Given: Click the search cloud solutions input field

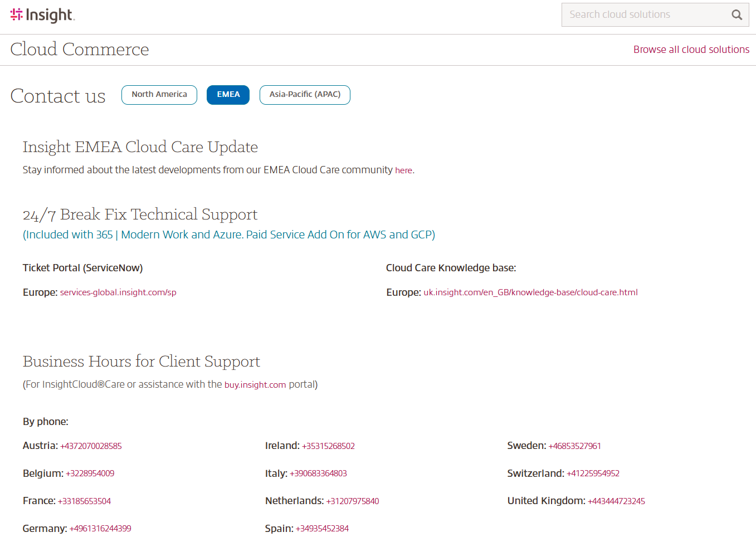Looking at the screenshot, I should click(x=641, y=14).
